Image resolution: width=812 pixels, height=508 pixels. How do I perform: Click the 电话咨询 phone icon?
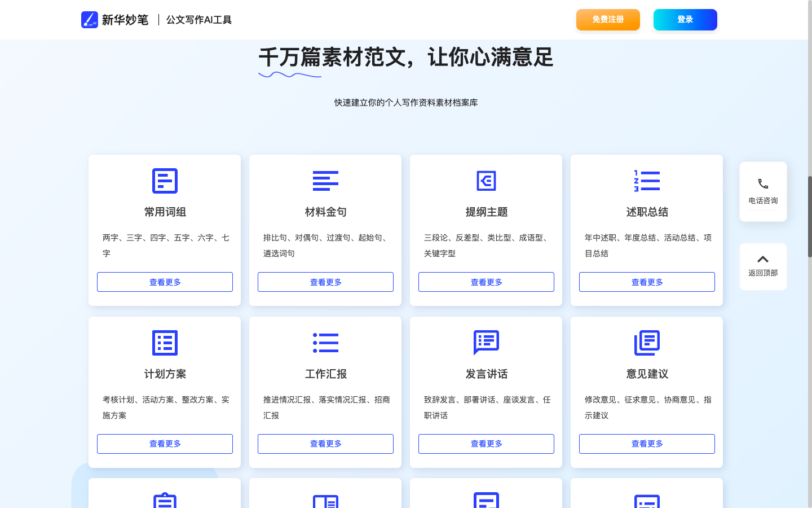(763, 182)
